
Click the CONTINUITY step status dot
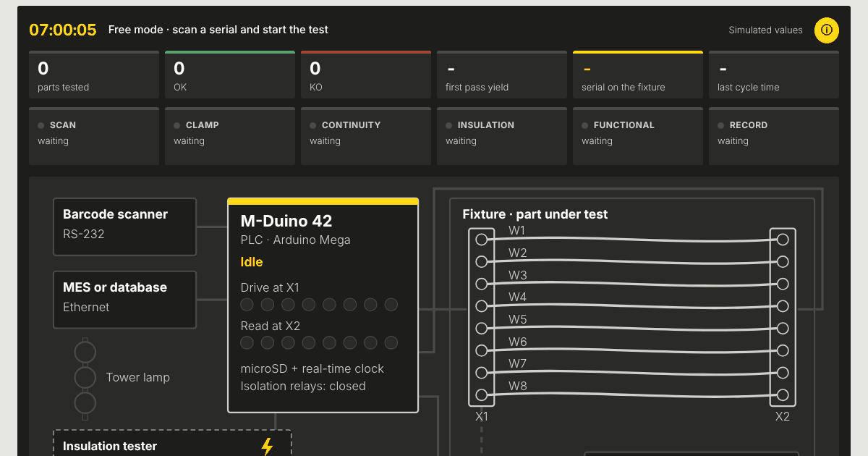click(x=313, y=125)
